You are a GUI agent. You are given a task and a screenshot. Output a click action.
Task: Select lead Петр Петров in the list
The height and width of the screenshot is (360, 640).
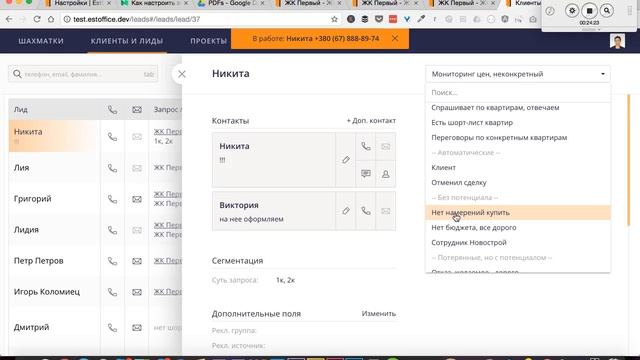[38, 261]
